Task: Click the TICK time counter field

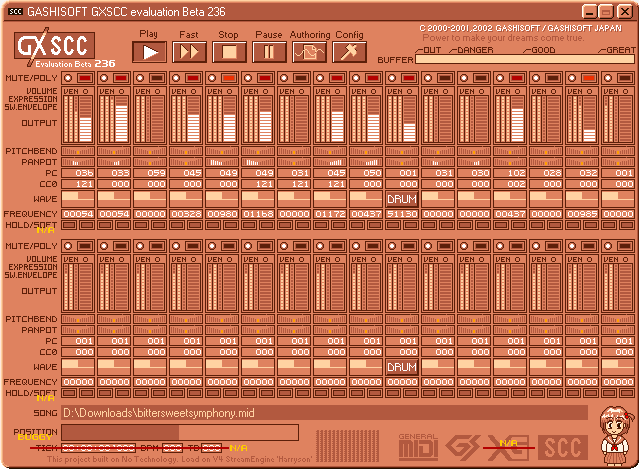Action: point(98,448)
